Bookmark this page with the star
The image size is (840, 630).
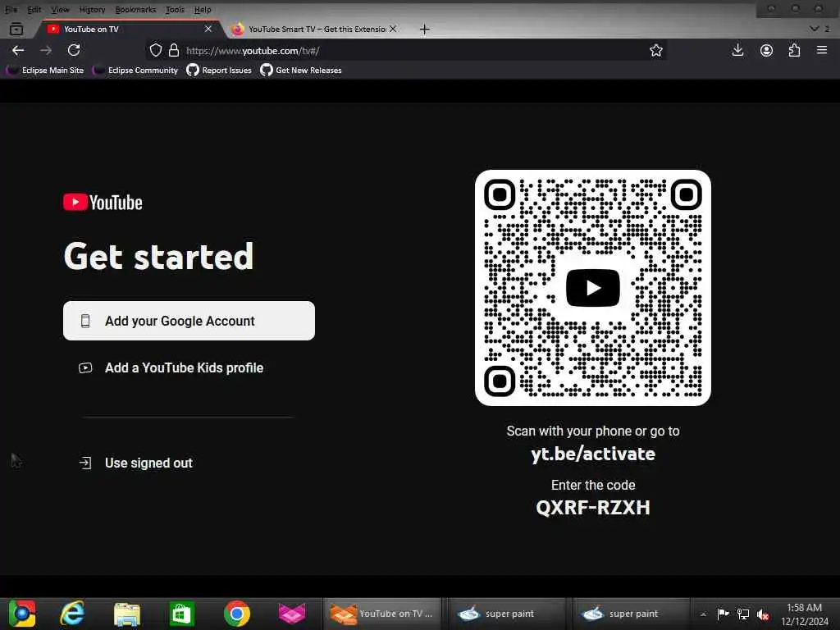click(655, 50)
